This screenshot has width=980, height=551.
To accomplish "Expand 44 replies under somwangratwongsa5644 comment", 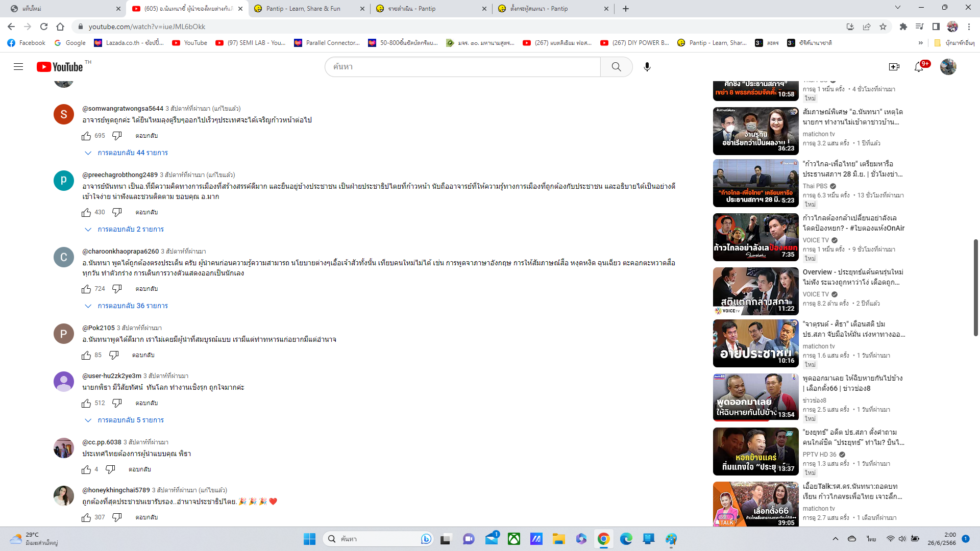I will tap(126, 153).
